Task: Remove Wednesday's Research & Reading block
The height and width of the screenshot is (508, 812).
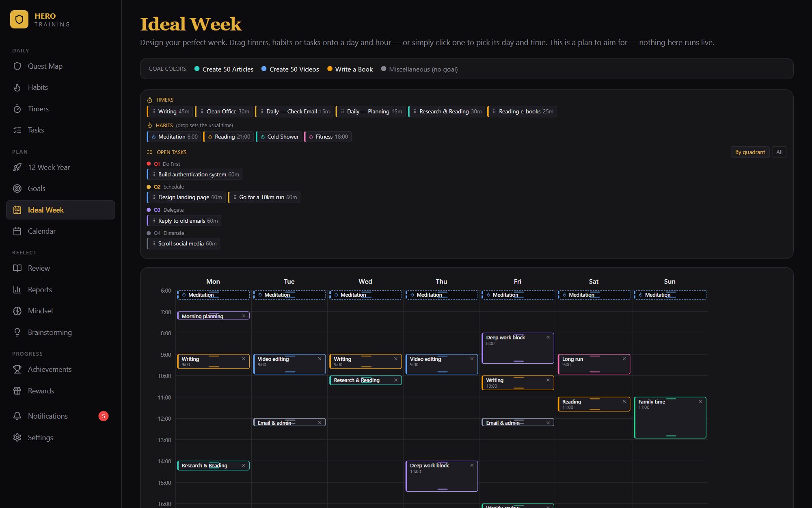Action: (x=396, y=380)
